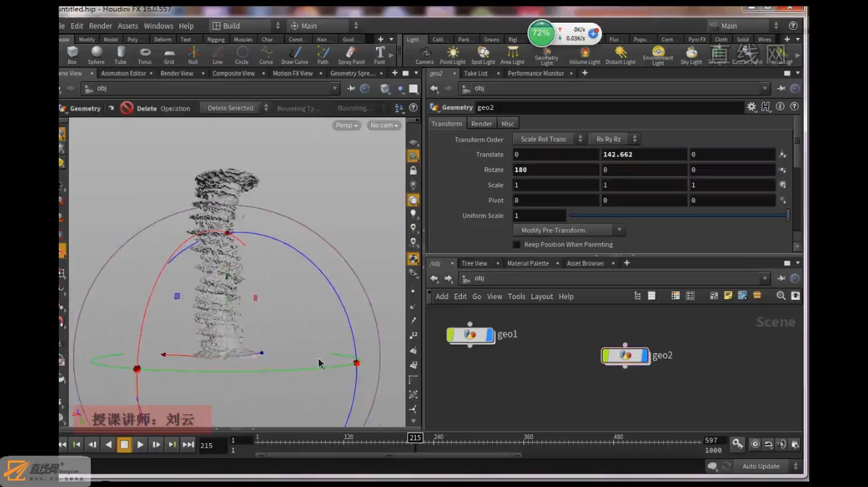
Task: Select the Draw Curve shelf tool
Action: [x=294, y=55]
